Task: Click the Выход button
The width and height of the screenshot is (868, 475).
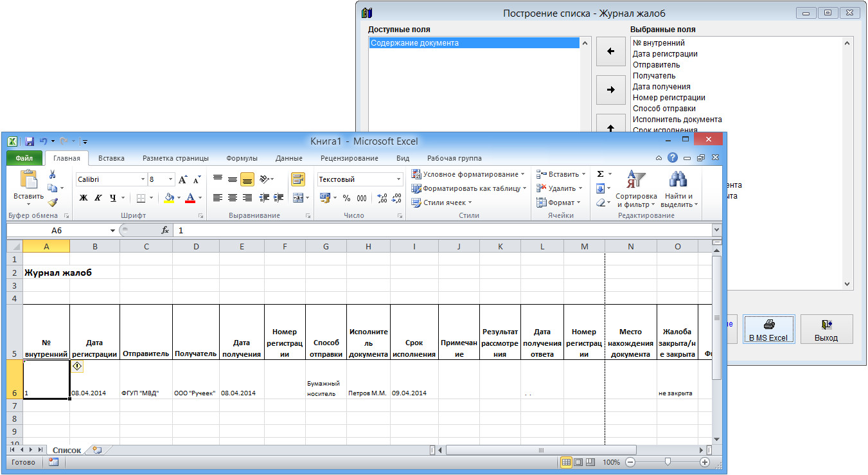Action: click(826, 329)
